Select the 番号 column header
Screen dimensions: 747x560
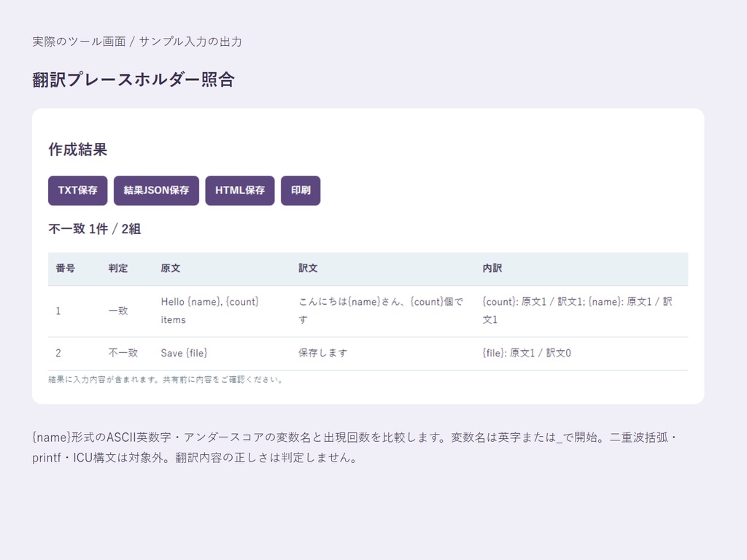(x=65, y=268)
